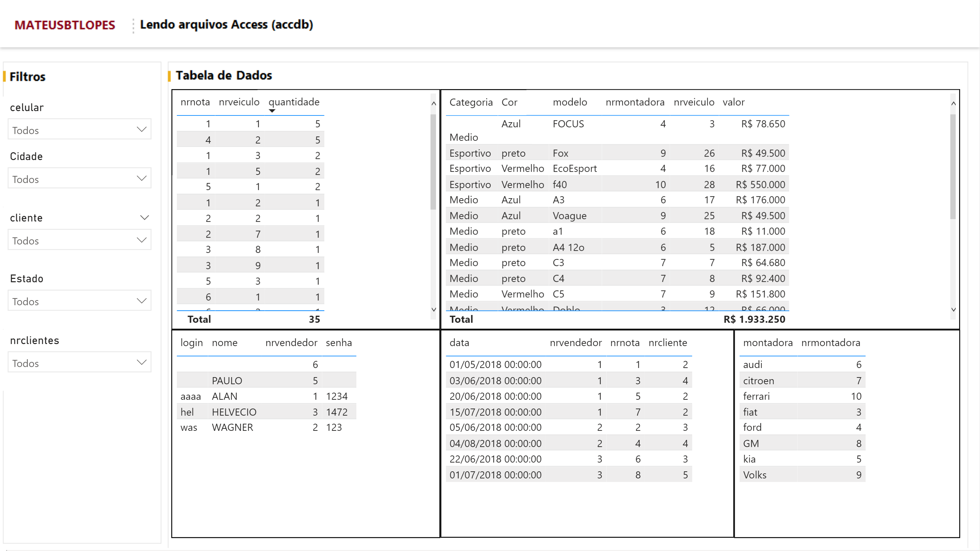This screenshot has width=980, height=551.
Task: Select the HELVECIO row in vendedor table
Action: click(x=234, y=412)
